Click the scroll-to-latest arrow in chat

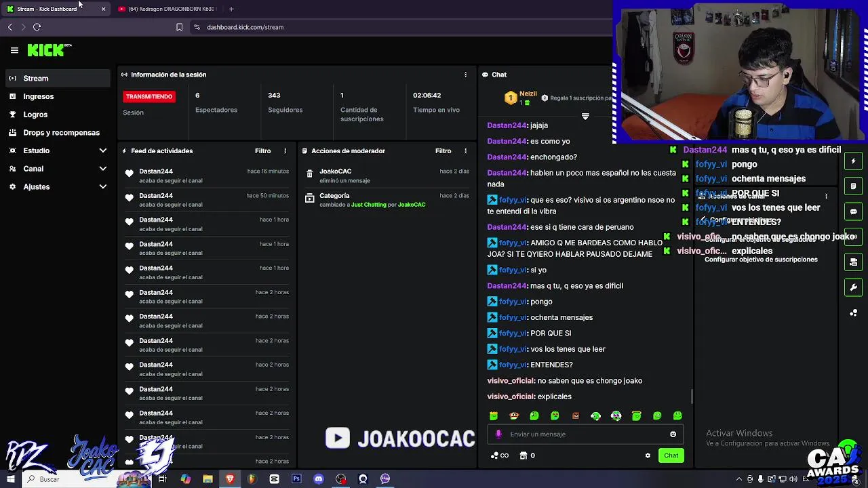(585, 117)
